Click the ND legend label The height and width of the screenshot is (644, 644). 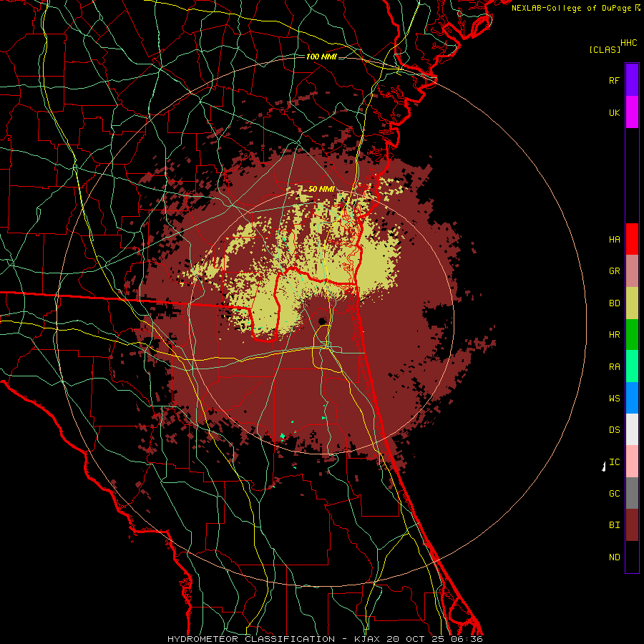614,557
